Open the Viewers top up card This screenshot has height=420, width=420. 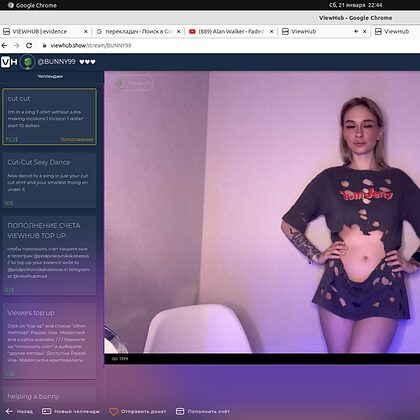click(49, 341)
